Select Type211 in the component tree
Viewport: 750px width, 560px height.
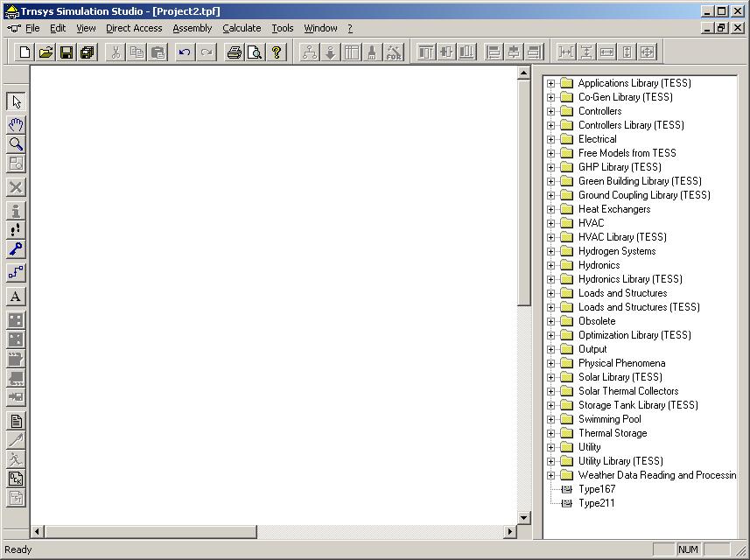click(x=597, y=503)
